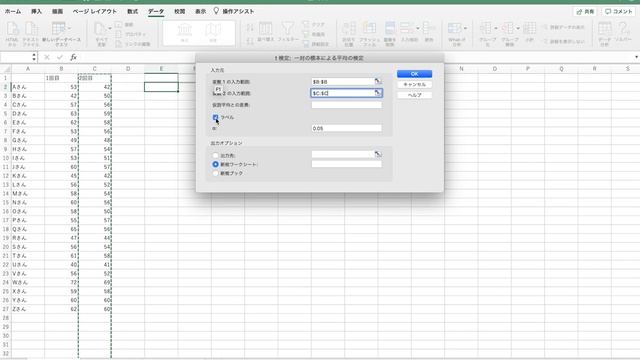Toggle the Labels (ラベル) checkbox

tap(216, 118)
